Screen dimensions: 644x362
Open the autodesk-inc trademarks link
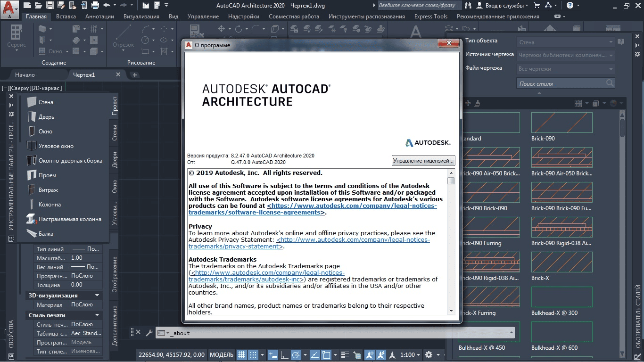click(267, 276)
